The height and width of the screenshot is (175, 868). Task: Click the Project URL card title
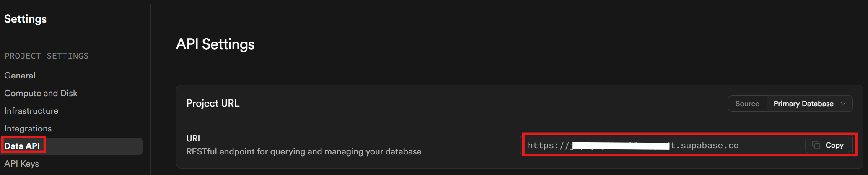pyautogui.click(x=212, y=103)
